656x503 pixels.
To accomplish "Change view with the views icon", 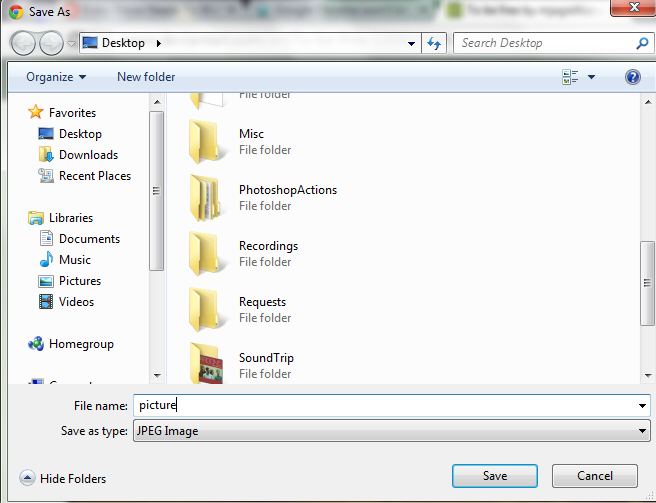I will pos(570,77).
